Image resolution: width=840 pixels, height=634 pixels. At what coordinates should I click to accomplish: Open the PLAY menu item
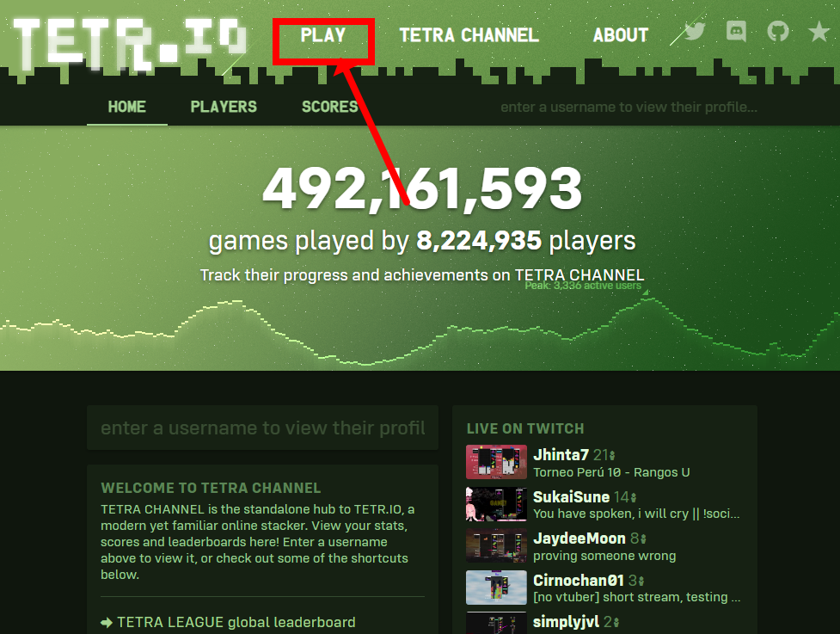323,35
